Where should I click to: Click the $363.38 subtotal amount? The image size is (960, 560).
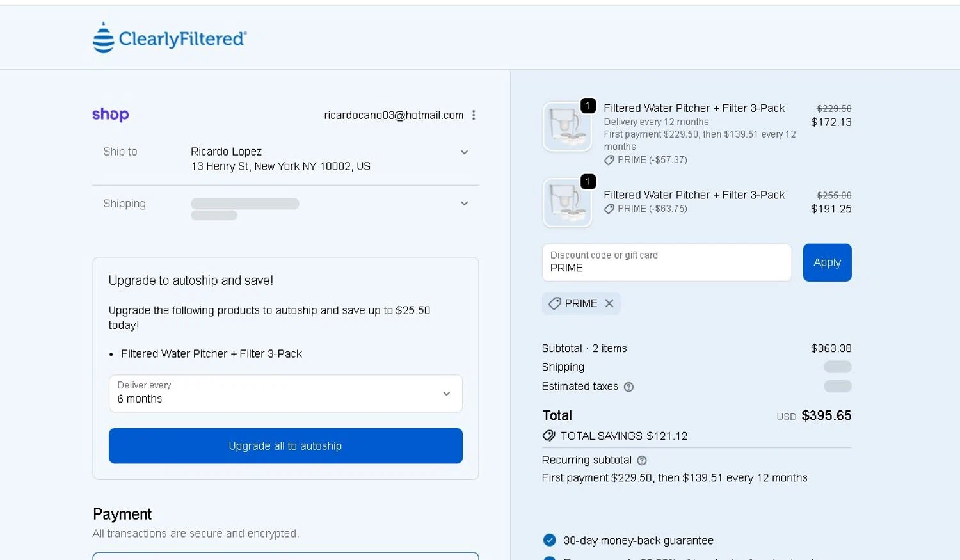831,348
